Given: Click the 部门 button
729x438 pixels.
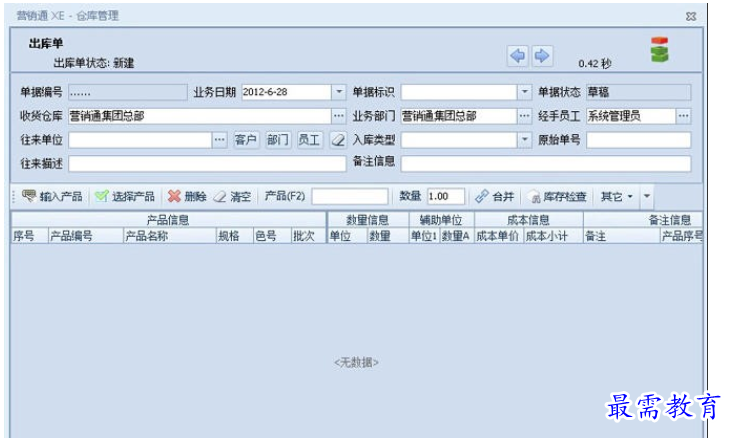Looking at the screenshot, I should (x=278, y=140).
